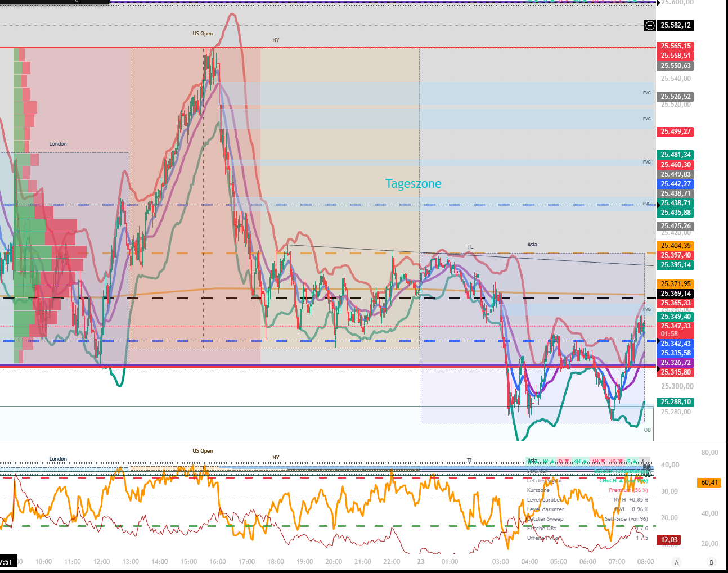Select the black crosshair price label 25.582,12
This screenshot has height=573, width=728.
tap(675, 25)
